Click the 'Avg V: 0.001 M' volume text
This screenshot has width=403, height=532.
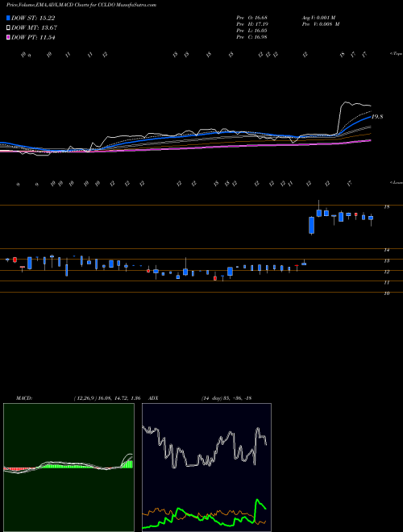pyautogui.click(x=321, y=17)
